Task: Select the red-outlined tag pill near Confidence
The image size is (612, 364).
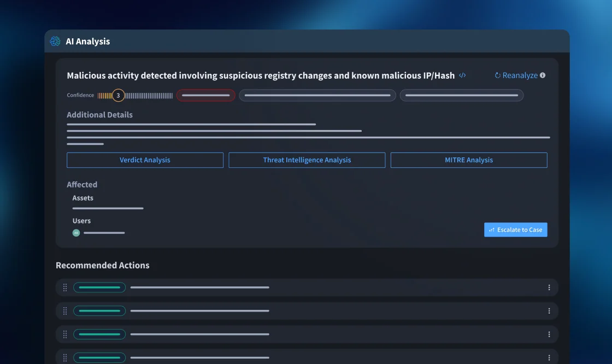Action: 205,95
